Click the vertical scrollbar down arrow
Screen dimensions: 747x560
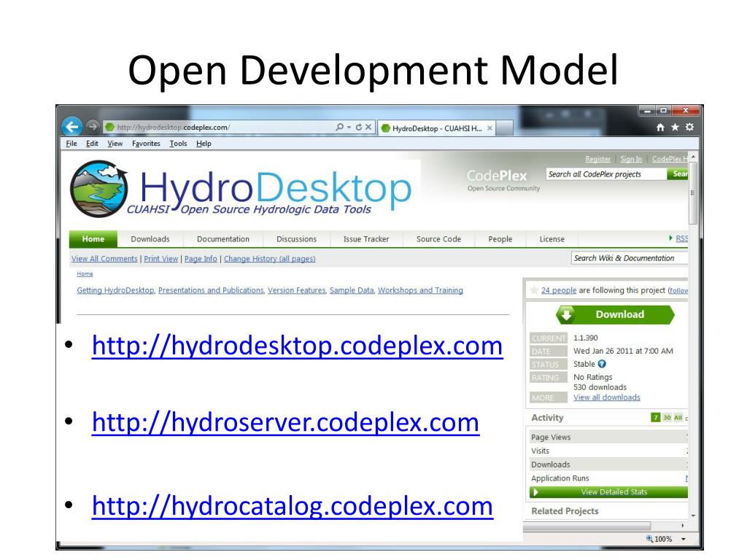[693, 516]
